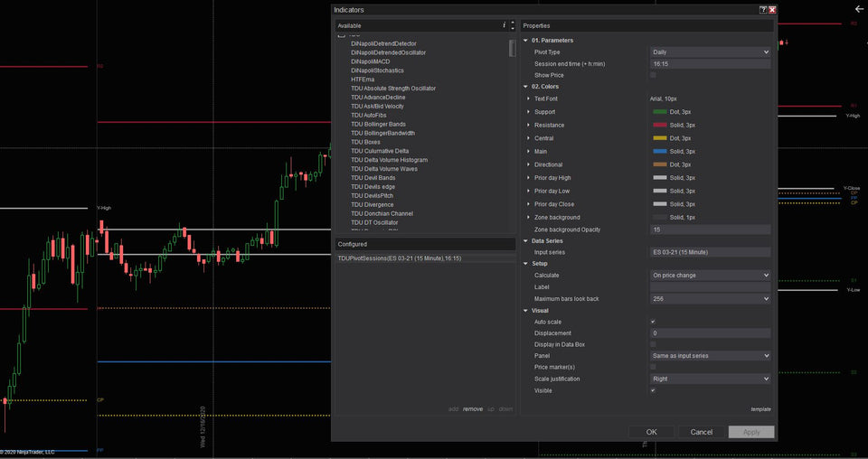This screenshot has height=459, width=868.
Task: Click the help question mark icon in Indicators title bar
Action: click(x=763, y=10)
